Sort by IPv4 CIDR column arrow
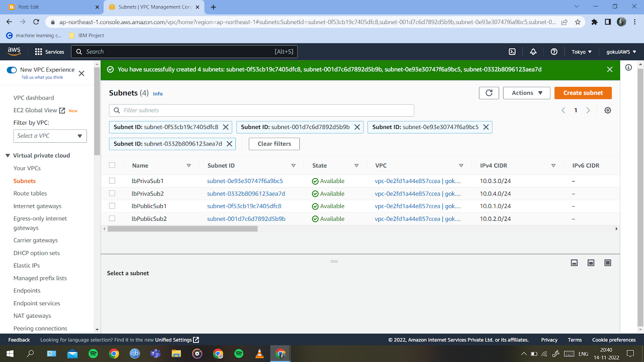This screenshot has width=644, height=362. pyautogui.click(x=553, y=166)
